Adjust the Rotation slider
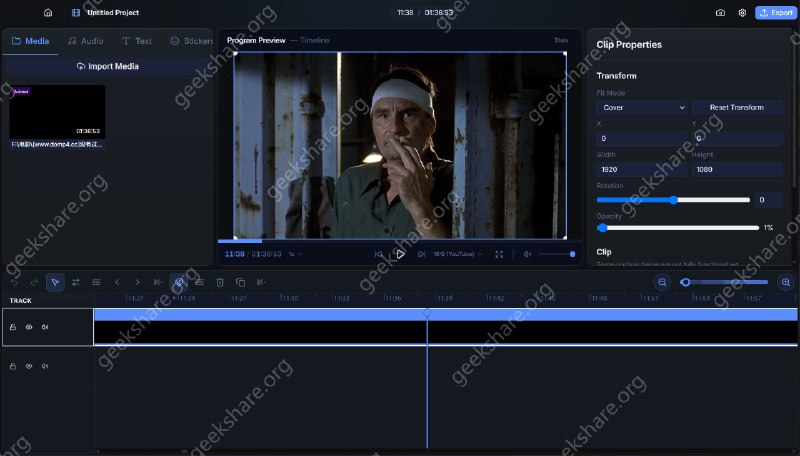This screenshot has width=800, height=456. click(x=673, y=200)
